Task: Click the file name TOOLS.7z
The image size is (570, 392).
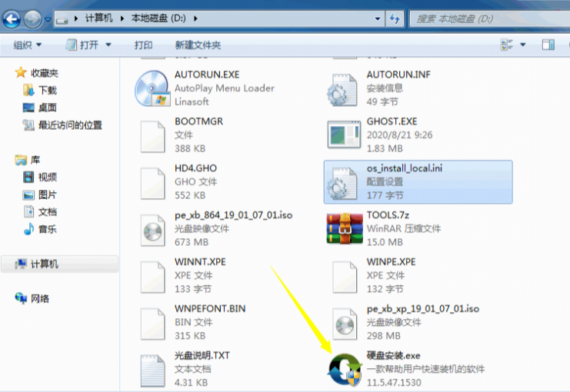Action: [x=388, y=215]
